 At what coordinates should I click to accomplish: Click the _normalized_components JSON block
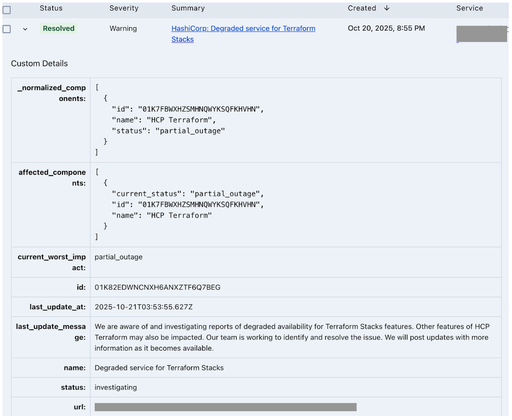pyautogui.click(x=179, y=120)
